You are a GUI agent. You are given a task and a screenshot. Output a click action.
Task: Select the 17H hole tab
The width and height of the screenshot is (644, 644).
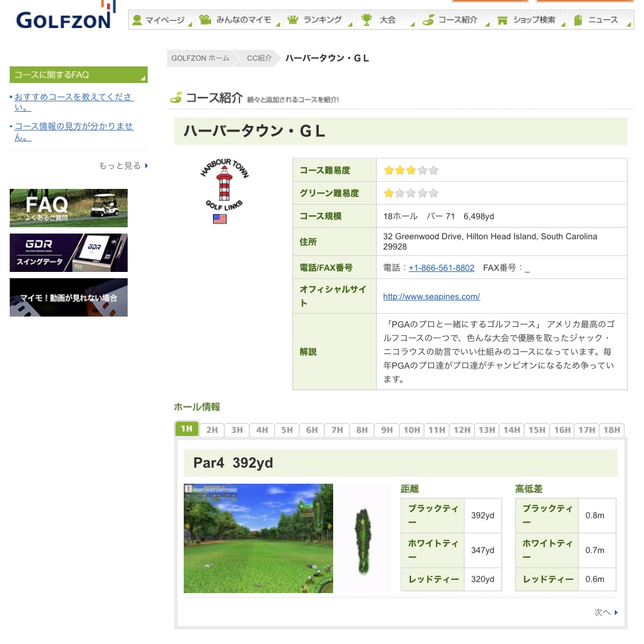tap(587, 429)
